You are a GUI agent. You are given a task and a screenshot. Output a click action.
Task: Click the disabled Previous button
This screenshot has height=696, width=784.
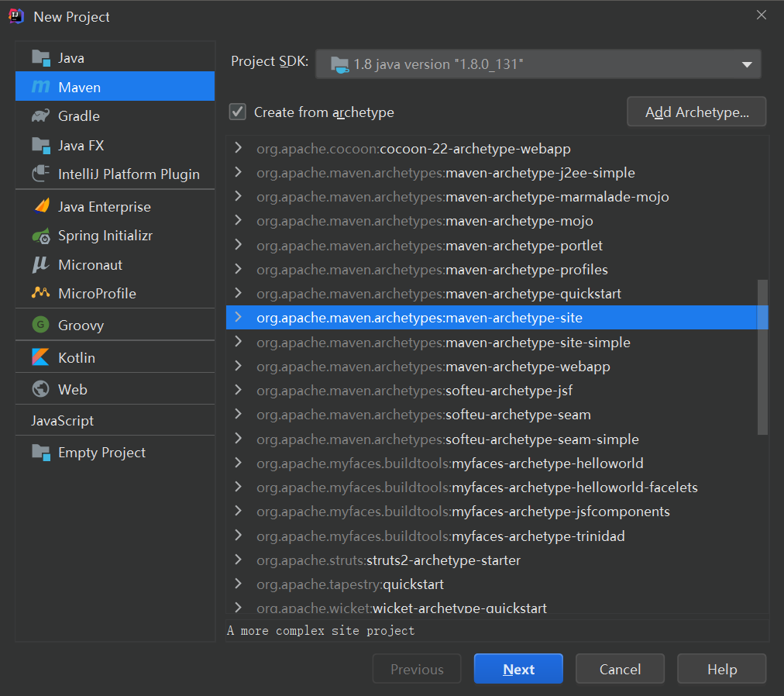tap(417, 668)
